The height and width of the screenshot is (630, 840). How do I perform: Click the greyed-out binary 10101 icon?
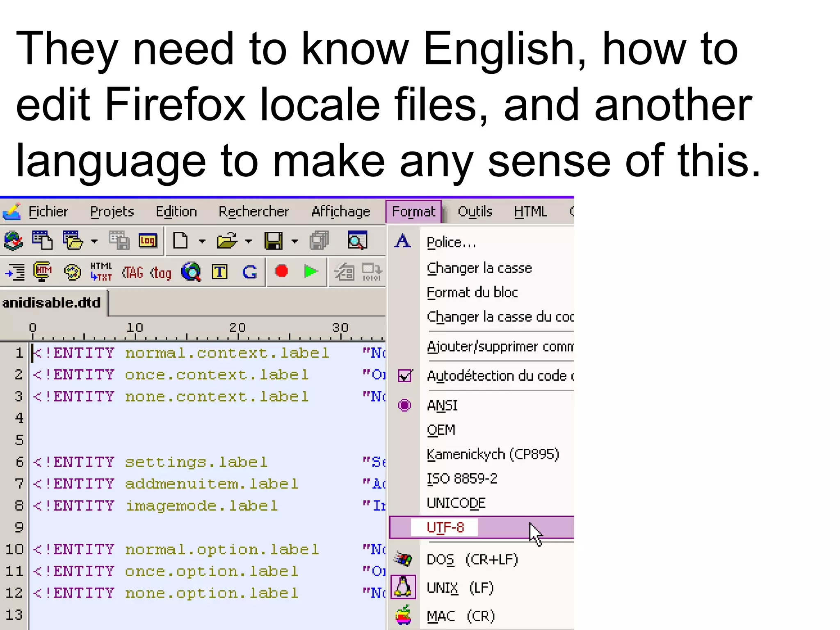[x=372, y=272]
